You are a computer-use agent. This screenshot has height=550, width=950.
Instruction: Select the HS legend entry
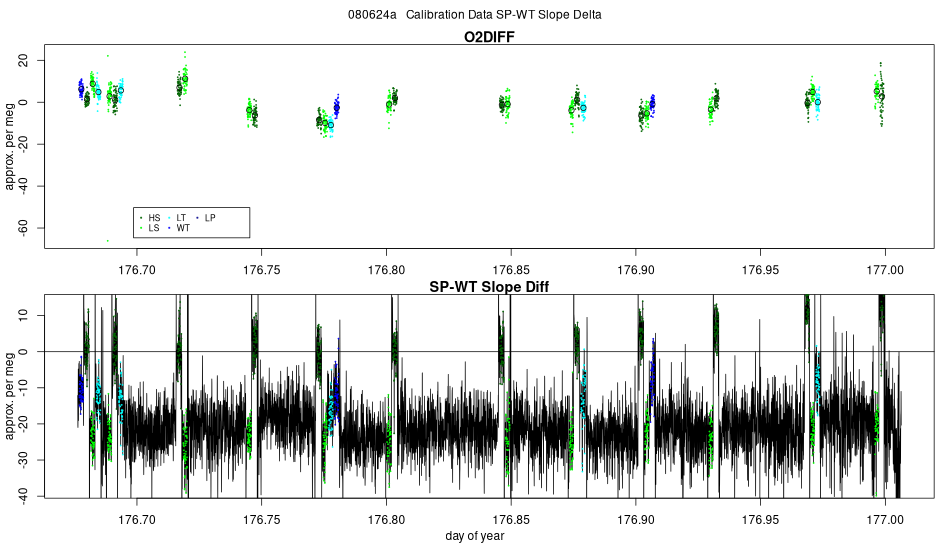click(150, 218)
